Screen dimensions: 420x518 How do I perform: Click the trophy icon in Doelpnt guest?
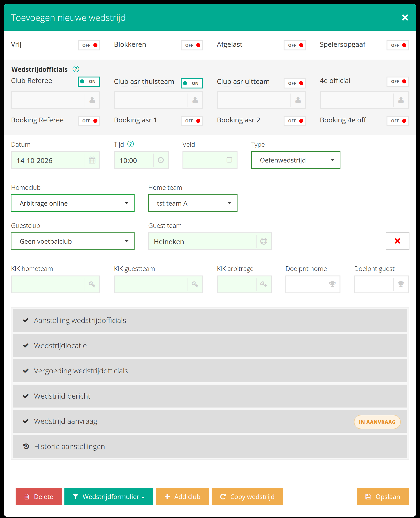(401, 284)
